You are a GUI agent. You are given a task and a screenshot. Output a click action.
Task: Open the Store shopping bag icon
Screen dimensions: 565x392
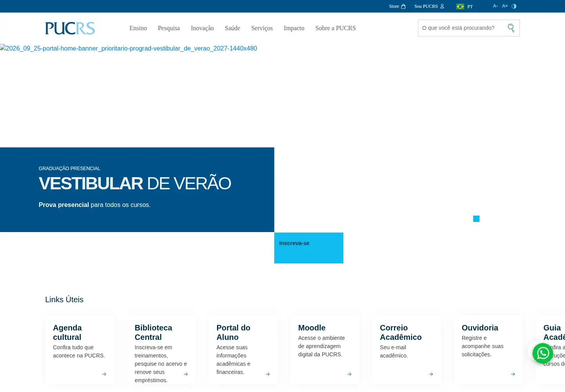(x=403, y=6)
